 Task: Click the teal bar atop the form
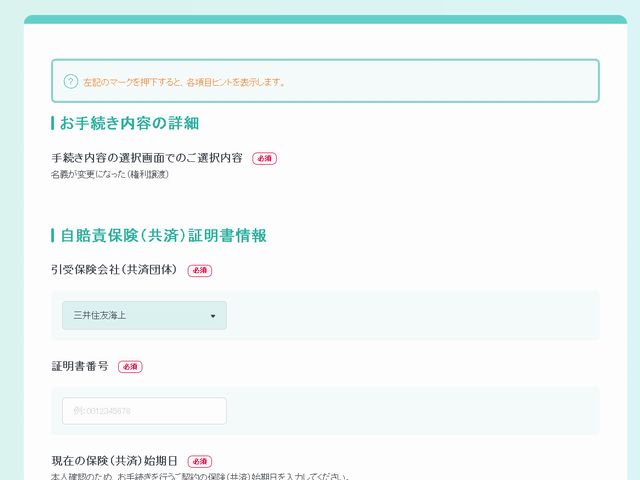[x=325, y=19]
